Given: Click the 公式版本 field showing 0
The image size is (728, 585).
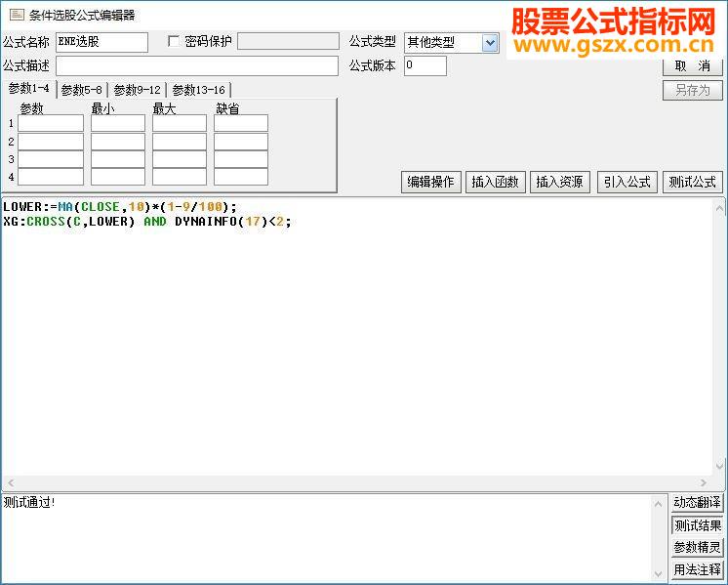Looking at the screenshot, I should coord(425,66).
